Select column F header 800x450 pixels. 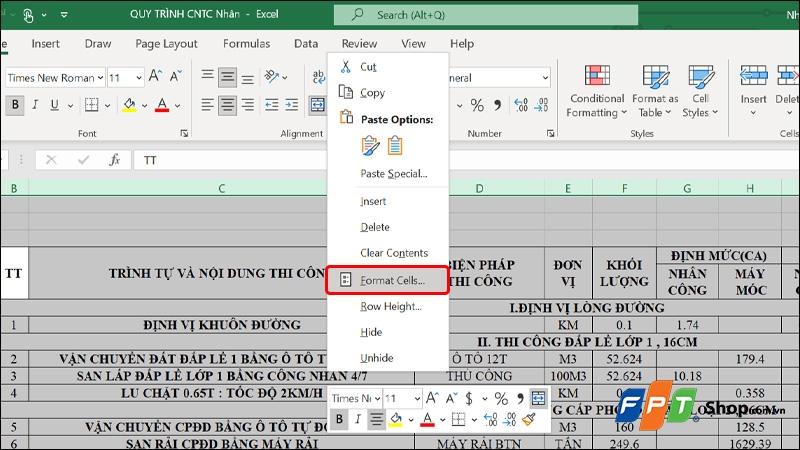pyautogui.click(x=624, y=188)
